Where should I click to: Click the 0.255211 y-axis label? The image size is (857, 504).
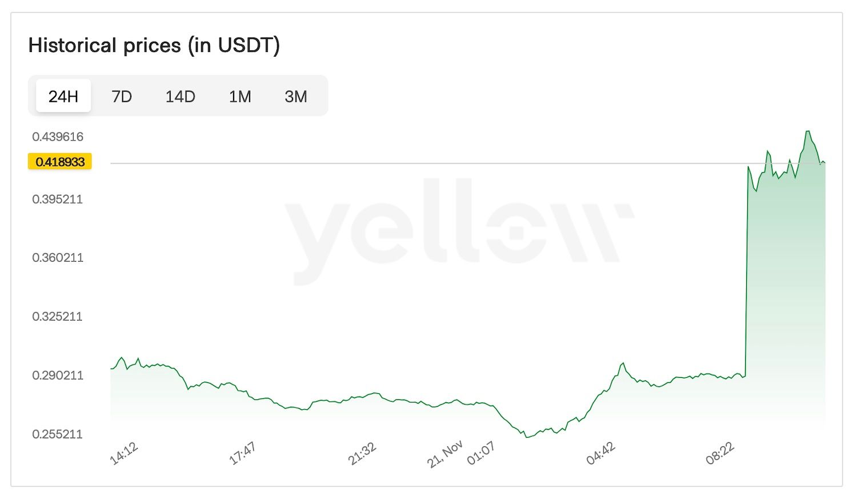[x=58, y=434]
